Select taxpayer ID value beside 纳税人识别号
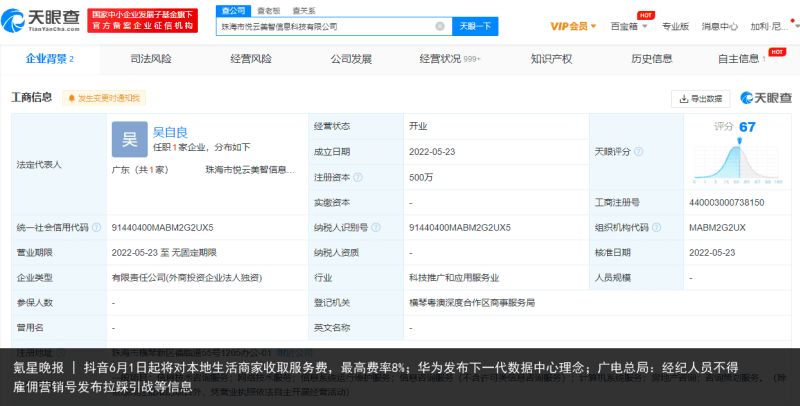The image size is (800, 406). click(x=460, y=227)
